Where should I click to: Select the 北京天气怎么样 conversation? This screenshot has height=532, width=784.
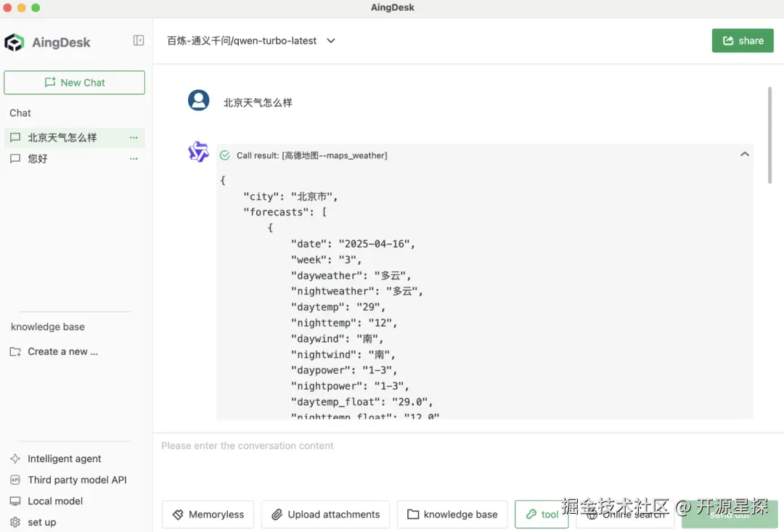65,137
